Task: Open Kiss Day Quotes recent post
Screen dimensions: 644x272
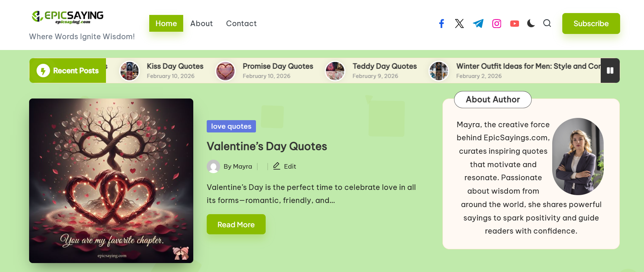Action: click(175, 66)
